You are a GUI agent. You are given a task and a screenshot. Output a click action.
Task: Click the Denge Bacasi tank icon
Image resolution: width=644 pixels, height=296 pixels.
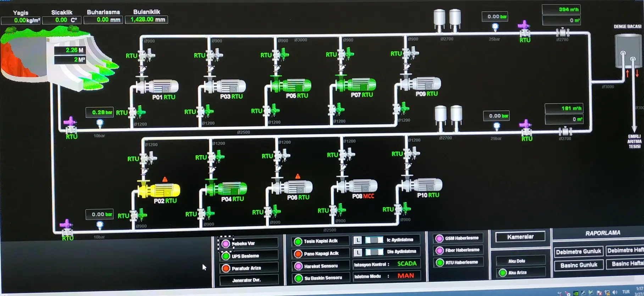click(627, 51)
